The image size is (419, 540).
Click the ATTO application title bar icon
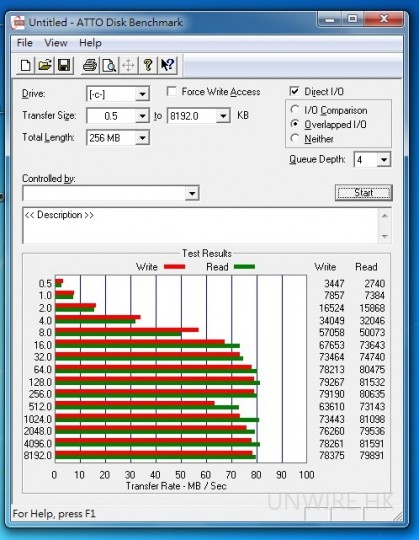pos(18,22)
